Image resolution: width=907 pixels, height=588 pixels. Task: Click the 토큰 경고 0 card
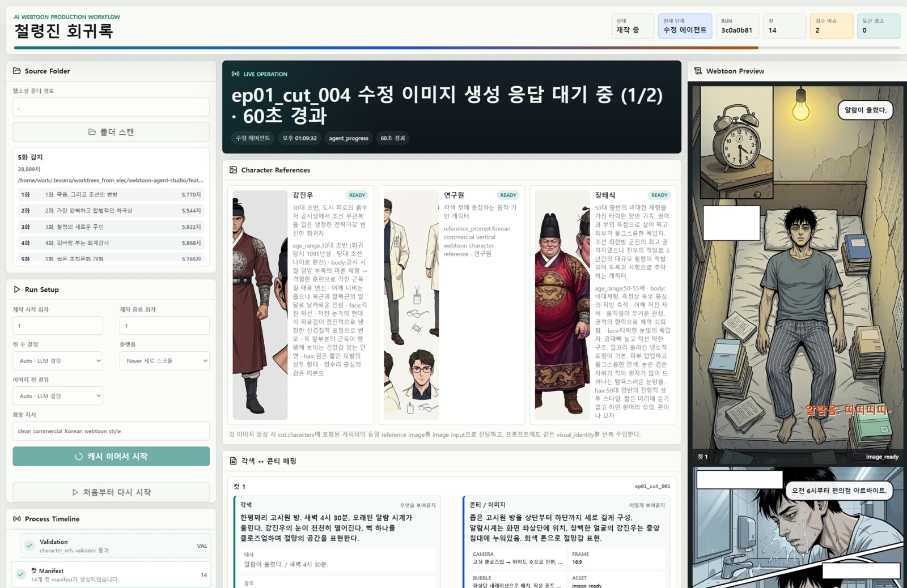(x=879, y=26)
